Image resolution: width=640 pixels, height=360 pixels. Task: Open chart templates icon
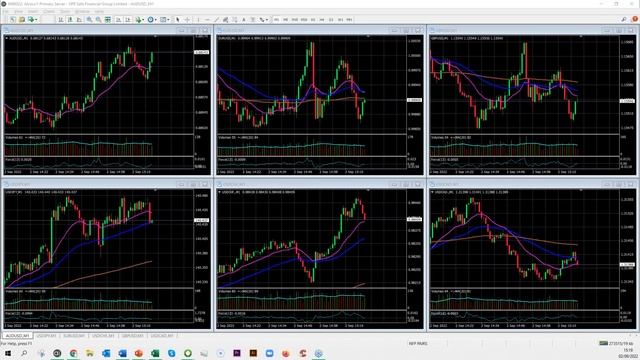point(163,19)
